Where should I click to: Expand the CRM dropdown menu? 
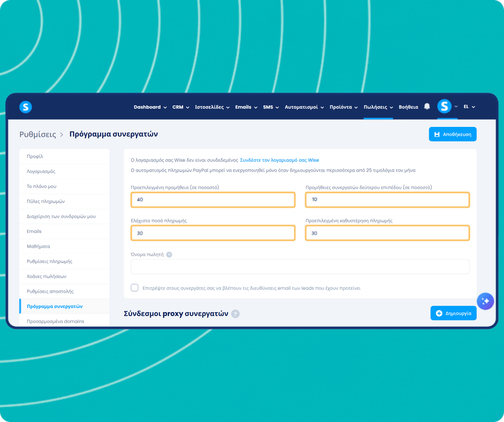181,107
